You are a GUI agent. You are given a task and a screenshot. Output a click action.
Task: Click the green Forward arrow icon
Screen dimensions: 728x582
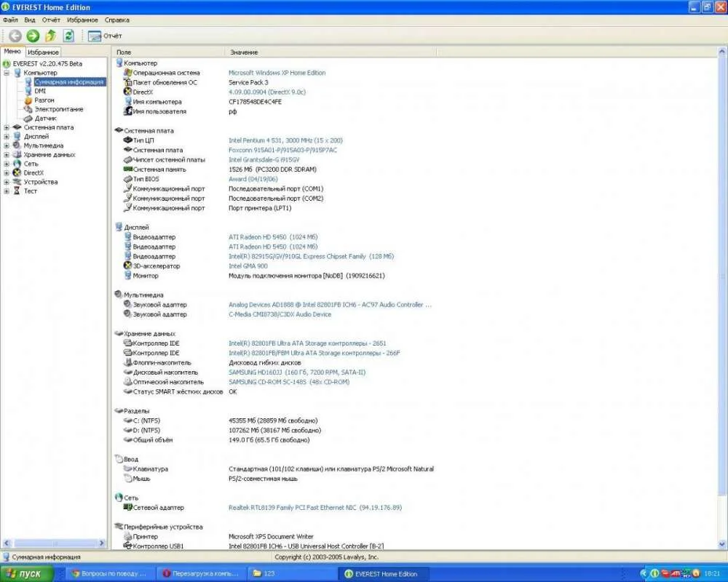33,36
